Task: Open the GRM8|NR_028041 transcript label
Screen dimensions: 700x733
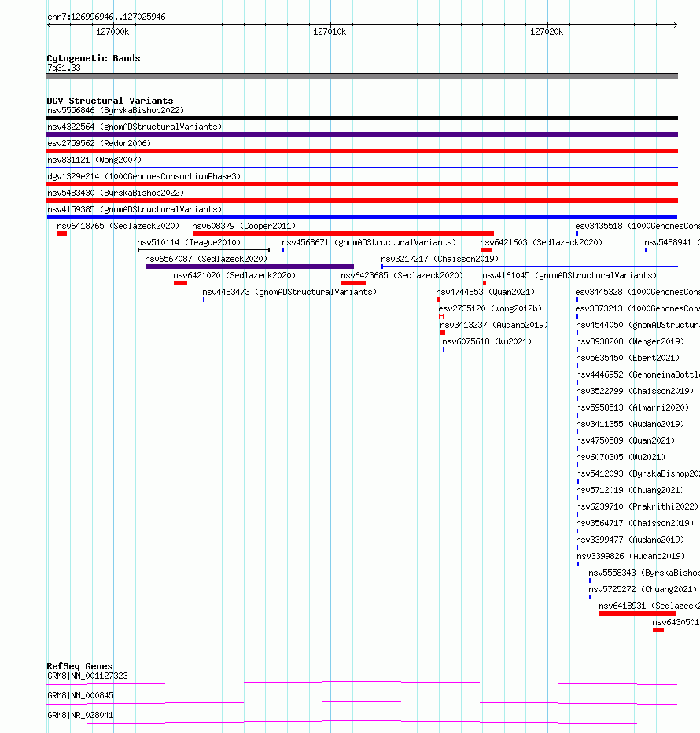Action: pos(80,715)
